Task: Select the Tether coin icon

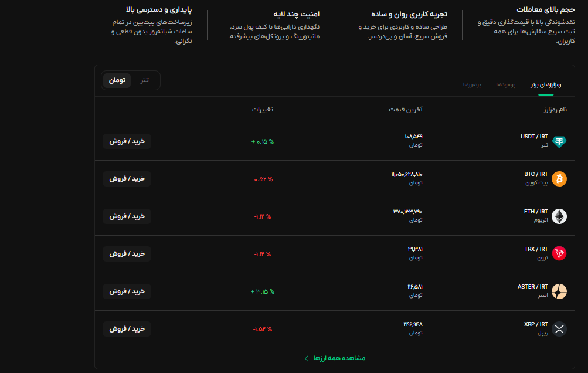Action: click(559, 141)
